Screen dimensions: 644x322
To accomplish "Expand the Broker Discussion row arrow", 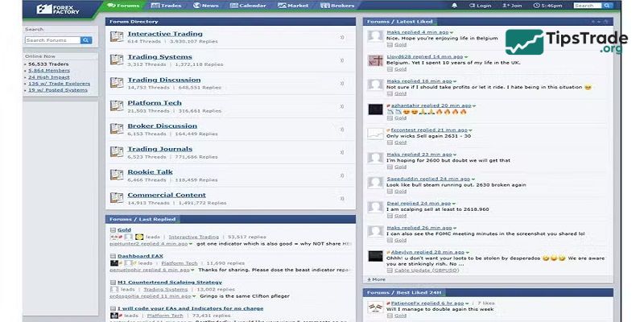I will [342, 128].
